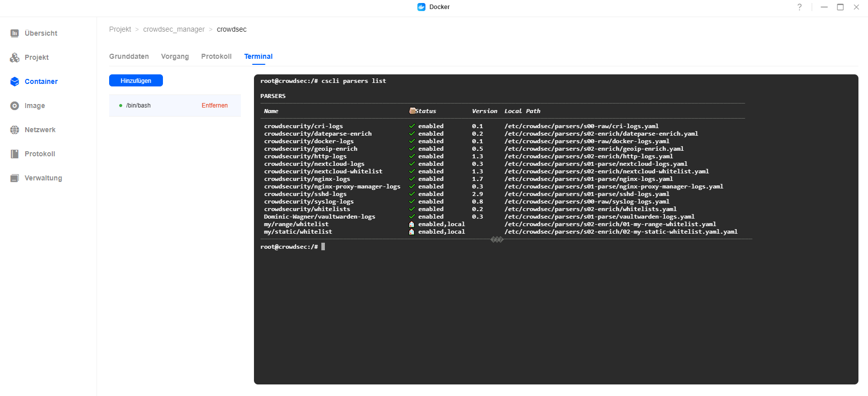Open the crowdsec_manager breadcrumb
868x396 pixels.
pos(174,29)
